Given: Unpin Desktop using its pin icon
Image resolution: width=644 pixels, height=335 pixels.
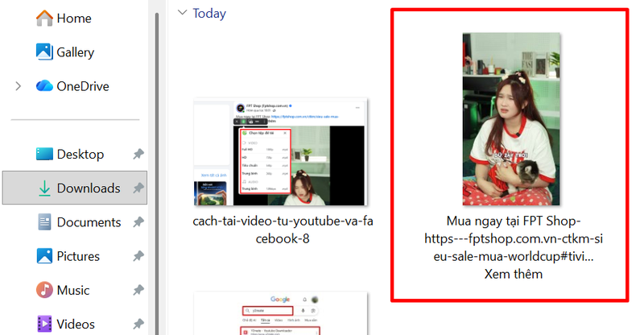Looking at the screenshot, I should click(138, 154).
